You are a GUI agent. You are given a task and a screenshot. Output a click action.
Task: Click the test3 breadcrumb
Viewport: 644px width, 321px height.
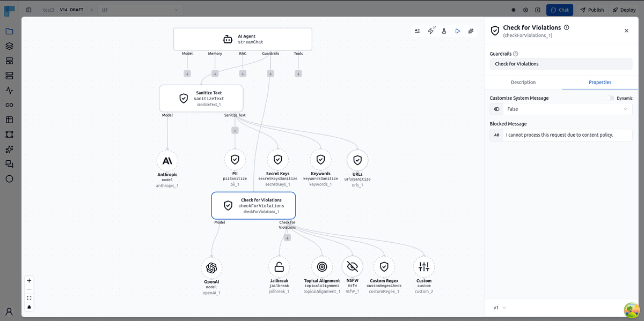tap(48, 10)
